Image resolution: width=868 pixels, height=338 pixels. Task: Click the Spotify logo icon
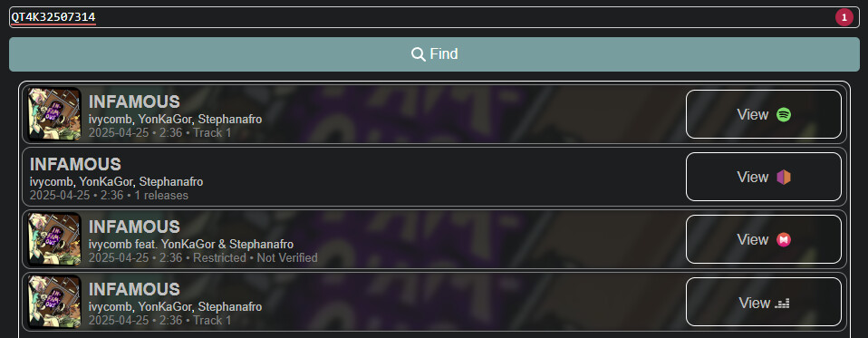tap(784, 114)
